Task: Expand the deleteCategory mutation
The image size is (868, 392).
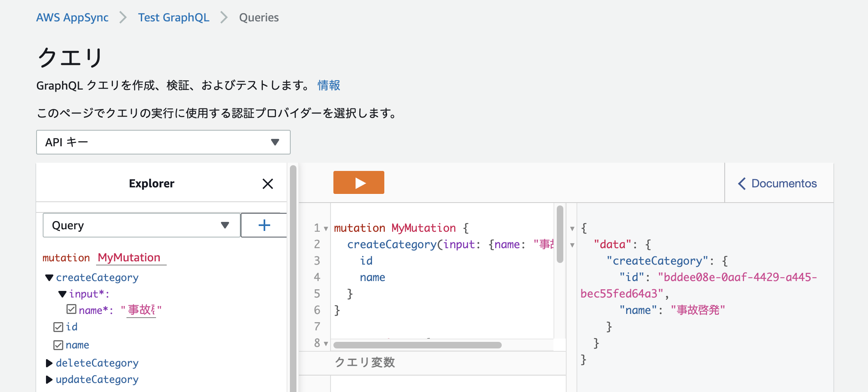Action: [x=49, y=363]
